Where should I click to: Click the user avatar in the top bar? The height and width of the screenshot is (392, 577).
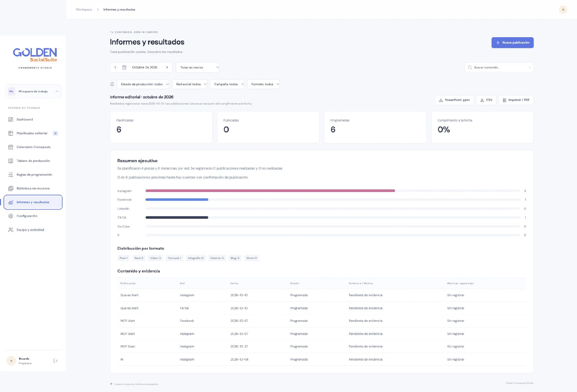coord(563,10)
